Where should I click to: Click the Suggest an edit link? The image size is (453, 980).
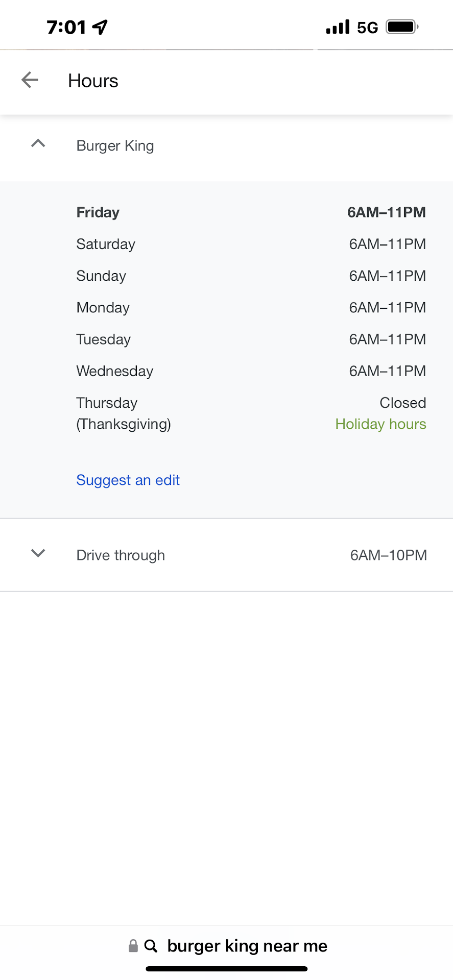click(128, 480)
